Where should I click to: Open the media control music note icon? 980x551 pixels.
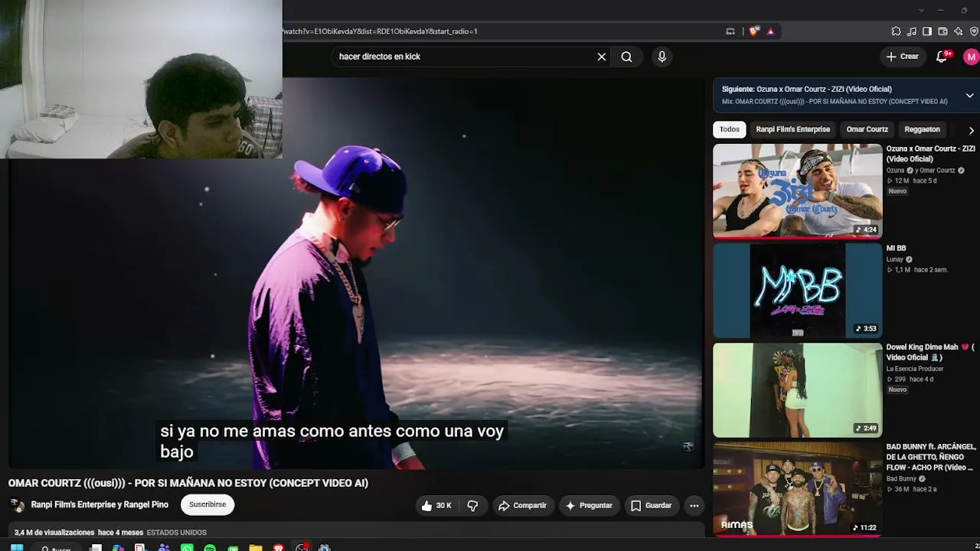pyautogui.click(x=911, y=31)
